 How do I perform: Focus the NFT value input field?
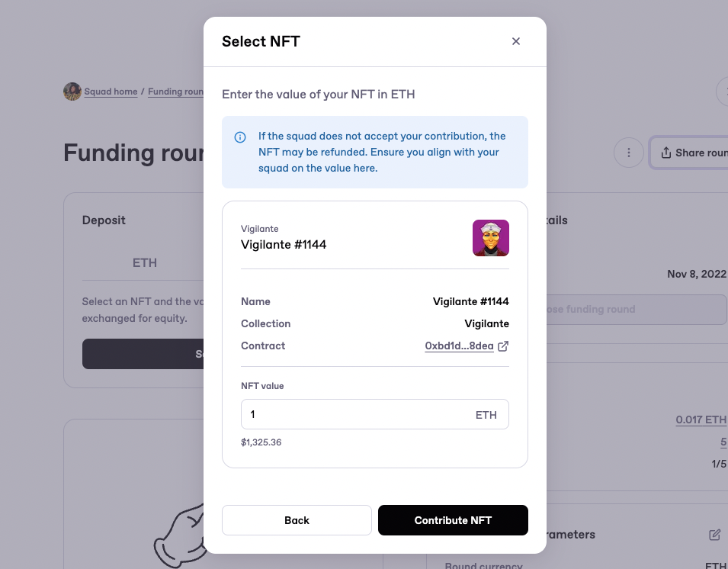tap(375, 414)
